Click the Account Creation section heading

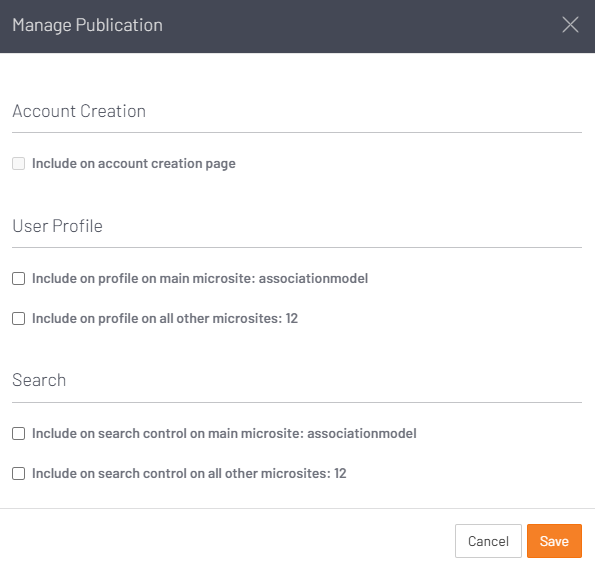tap(79, 111)
